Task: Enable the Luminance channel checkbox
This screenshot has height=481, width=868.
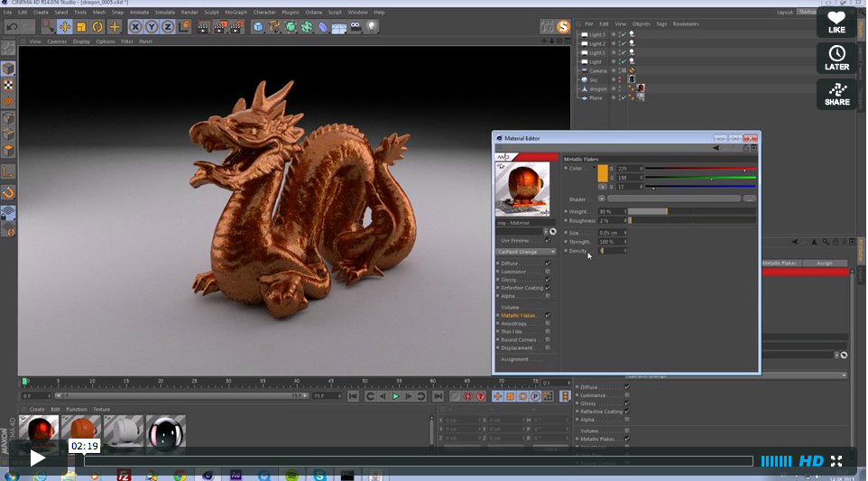Action: click(548, 272)
